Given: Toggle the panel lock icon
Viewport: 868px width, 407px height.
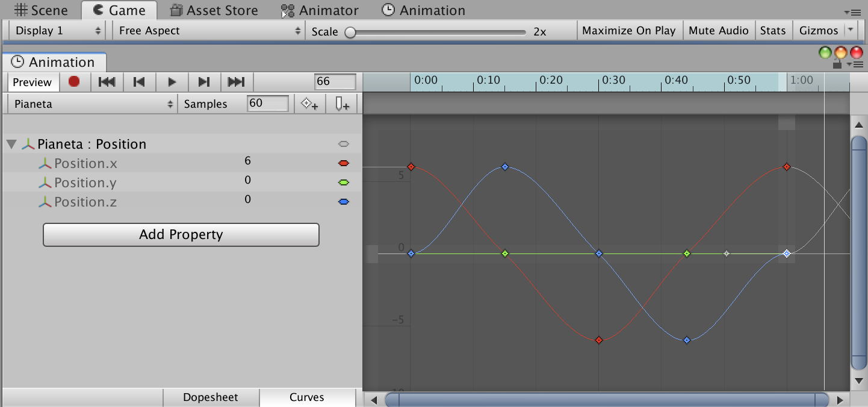Looking at the screenshot, I should 837,64.
